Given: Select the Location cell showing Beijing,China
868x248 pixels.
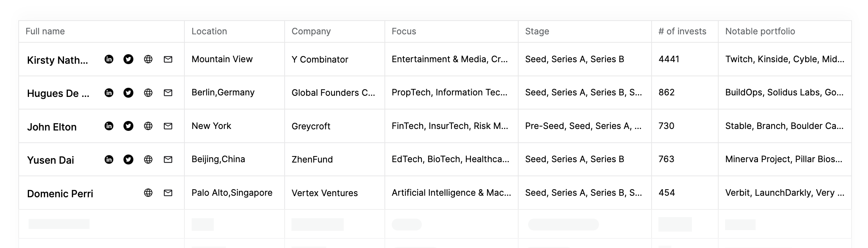Looking at the screenshot, I should [218, 159].
